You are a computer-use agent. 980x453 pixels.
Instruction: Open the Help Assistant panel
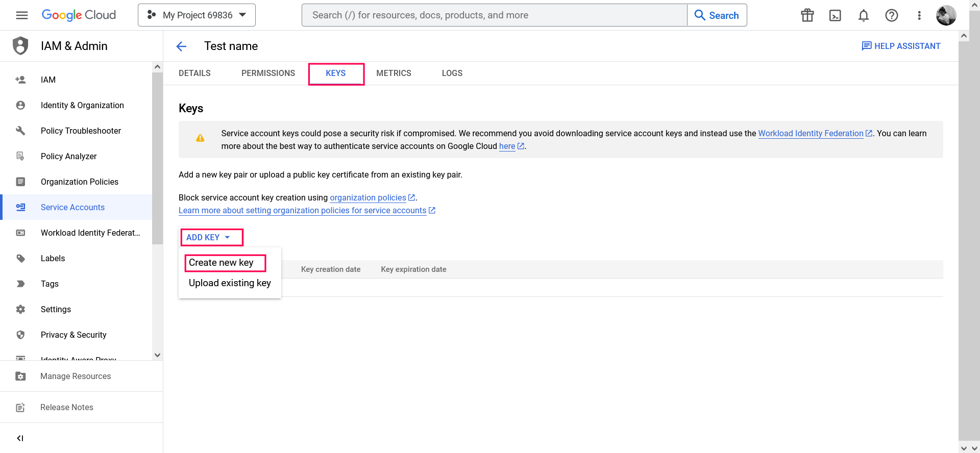(x=901, y=46)
